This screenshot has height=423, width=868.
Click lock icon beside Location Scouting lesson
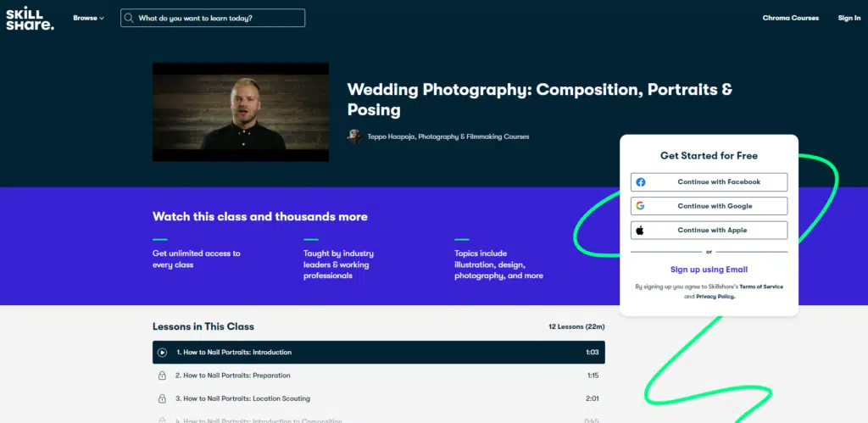coord(162,398)
